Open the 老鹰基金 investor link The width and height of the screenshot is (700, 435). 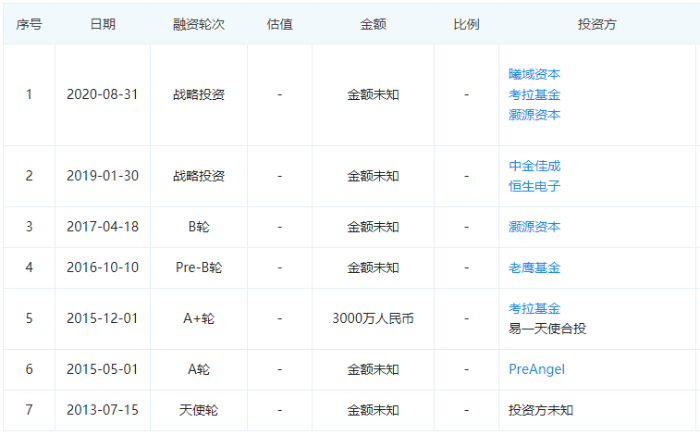pyautogui.click(x=534, y=268)
